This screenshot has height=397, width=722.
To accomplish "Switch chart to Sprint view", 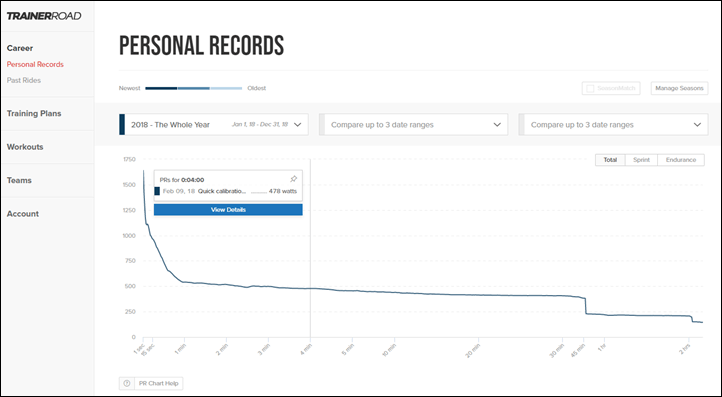I will tap(641, 160).
